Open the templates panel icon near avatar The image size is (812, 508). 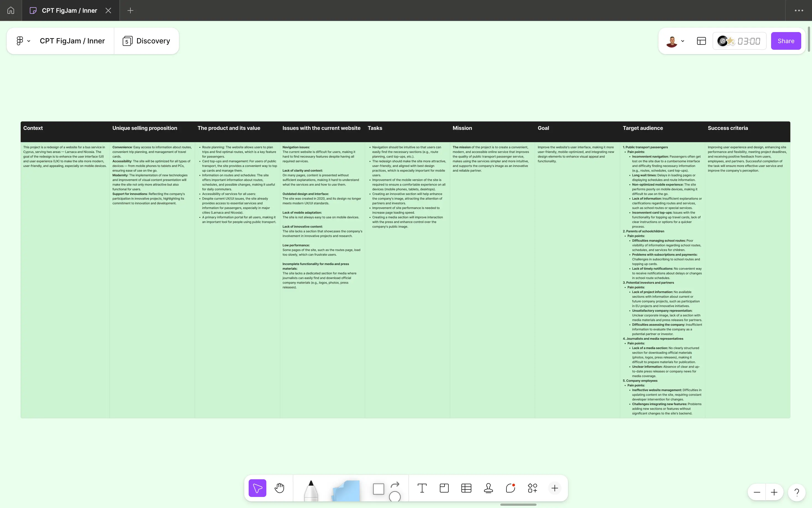701,41
